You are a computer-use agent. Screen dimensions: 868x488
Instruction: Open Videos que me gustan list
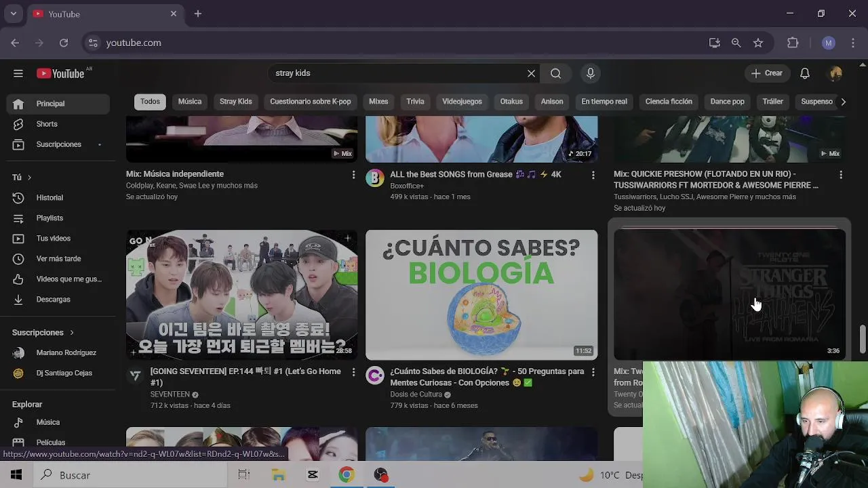click(x=58, y=279)
